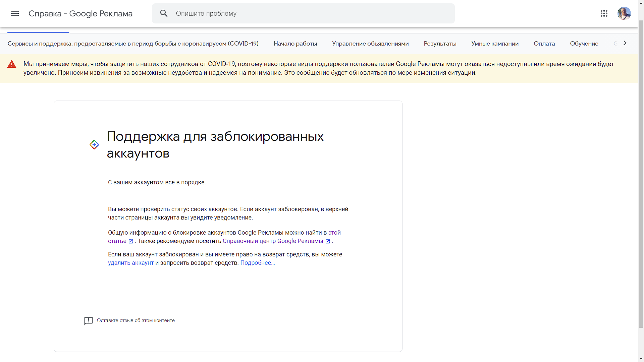Image resolution: width=644 pixels, height=362 pixels.
Task: Click the COVID banner message text
Action: (x=319, y=68)
